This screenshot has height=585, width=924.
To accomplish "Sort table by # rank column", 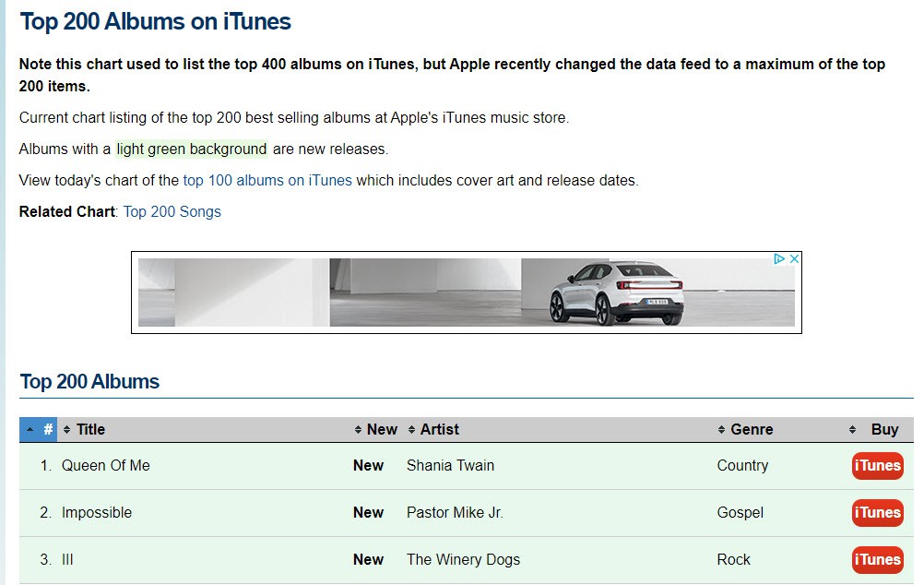I will (x=39, y=429).
